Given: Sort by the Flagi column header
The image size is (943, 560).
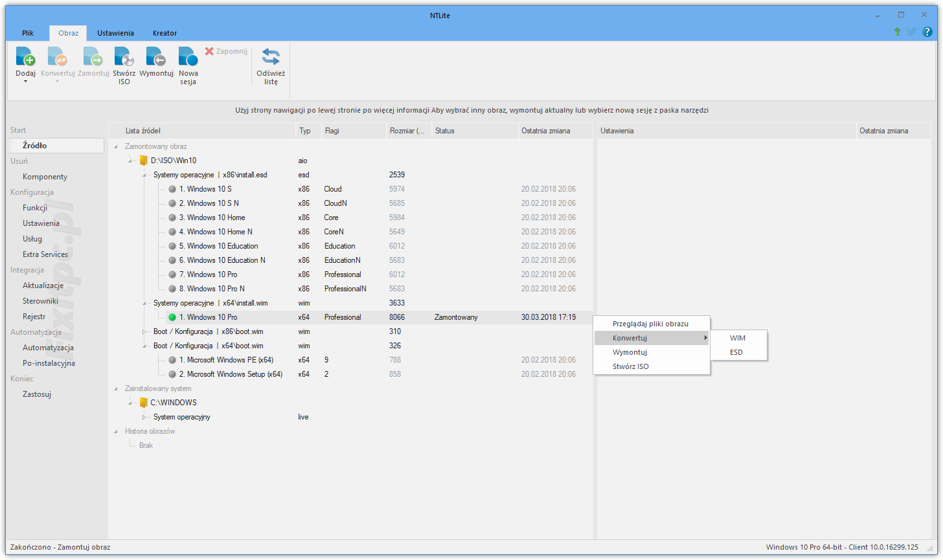Looking at the screenshot, I should click(x=354, y=131).
